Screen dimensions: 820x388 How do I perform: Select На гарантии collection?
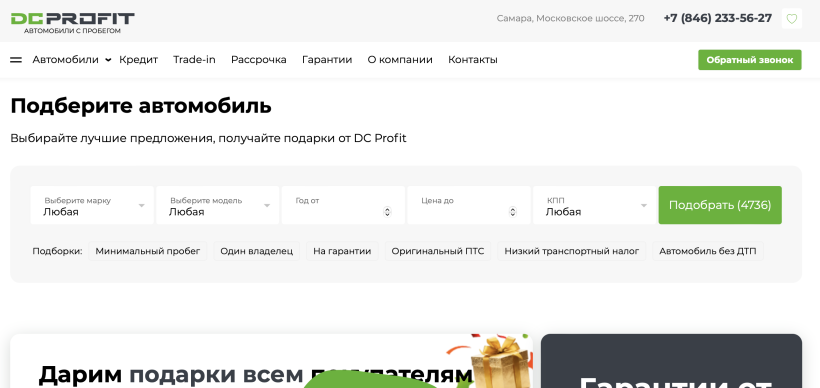click(x=342, y=251)
